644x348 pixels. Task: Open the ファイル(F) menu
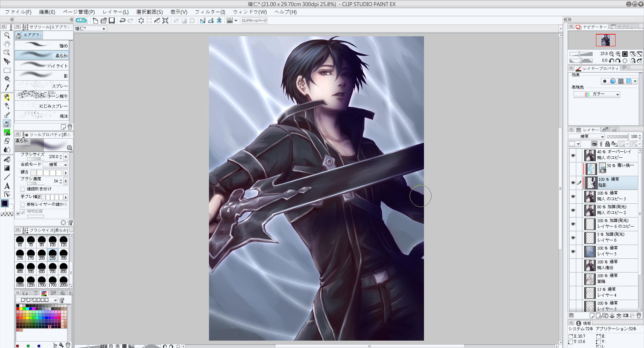[18, 12]
